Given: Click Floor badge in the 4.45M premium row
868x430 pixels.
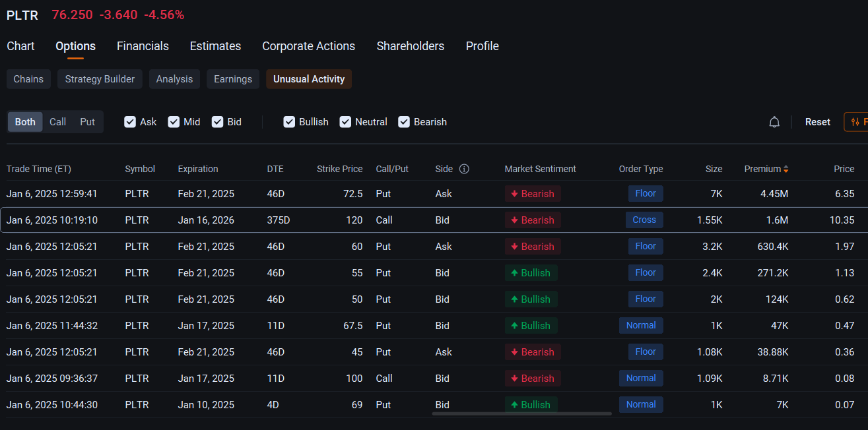Looking at the screenshot, I should [646, 194].
